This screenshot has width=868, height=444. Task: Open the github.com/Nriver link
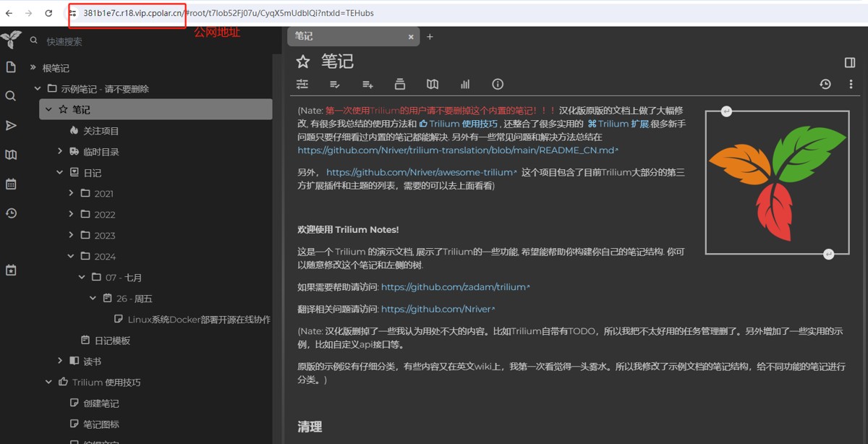pyautogui.click(x=438, y=309)
